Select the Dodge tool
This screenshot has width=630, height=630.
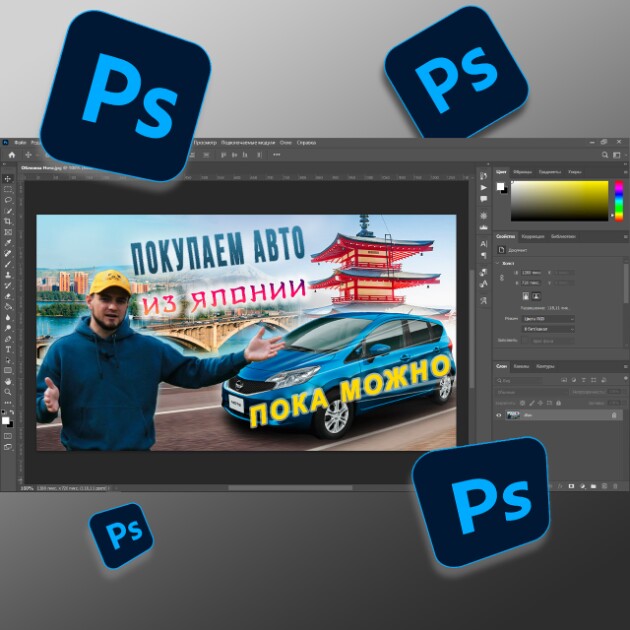pos(8,328)
